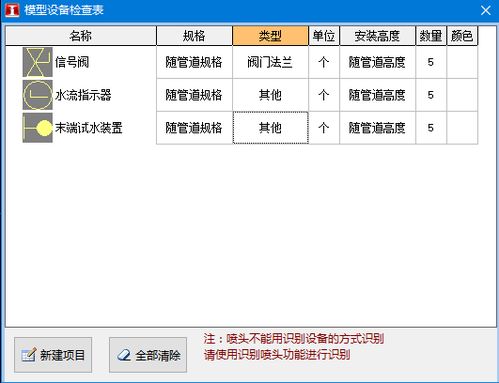499x383 pixels.
Task: Pick the color cell for 信号阀
Action: (462, 62)
